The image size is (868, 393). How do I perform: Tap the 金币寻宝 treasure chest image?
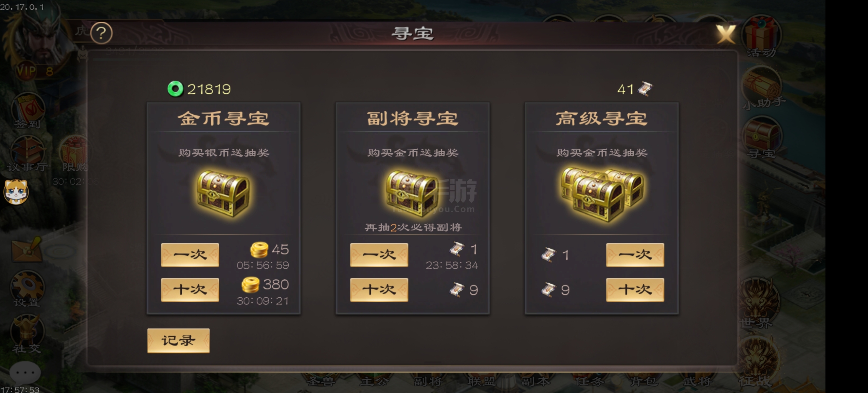(x=223, y=194)
